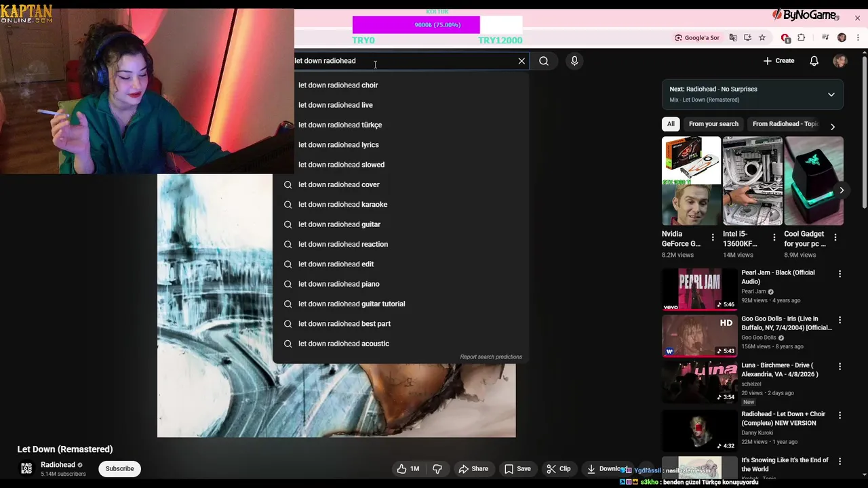
Task: Select the From Radiohead - Topic chip
Action: [x=785, y=124]
